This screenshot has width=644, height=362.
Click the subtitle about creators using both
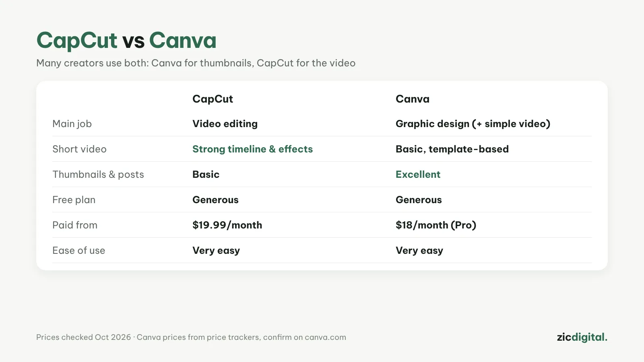coord(196,63)
